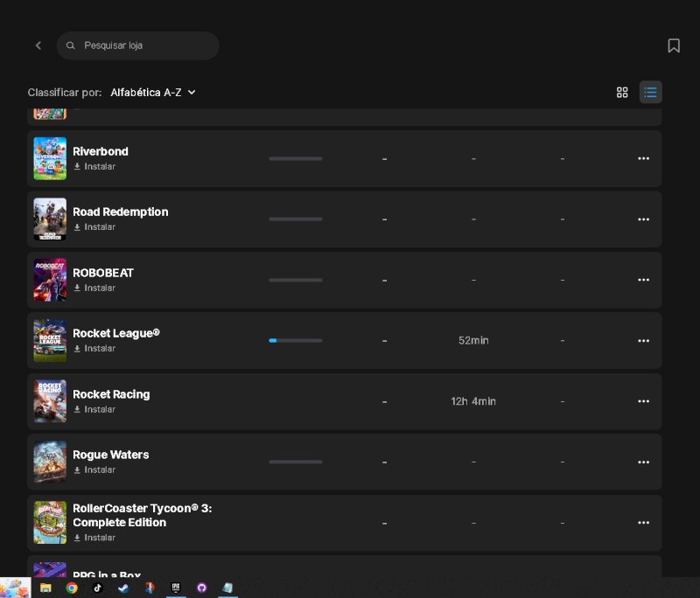Open File Explorer from the taskbar
The image size is (700, 598).
coord(45,588)
